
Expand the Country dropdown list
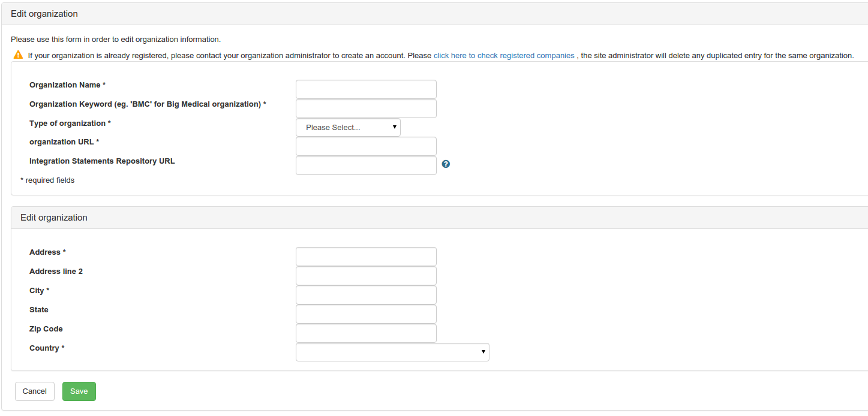(x=392, y=352)
